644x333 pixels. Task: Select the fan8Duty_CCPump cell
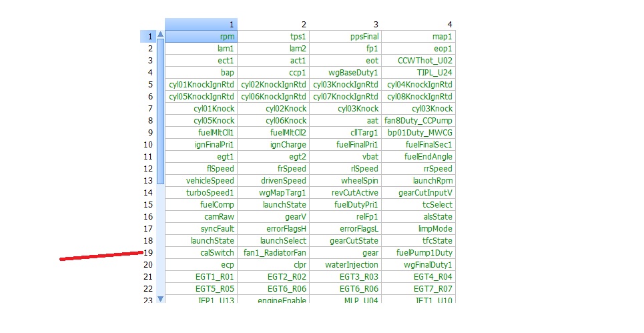(418, 121)
